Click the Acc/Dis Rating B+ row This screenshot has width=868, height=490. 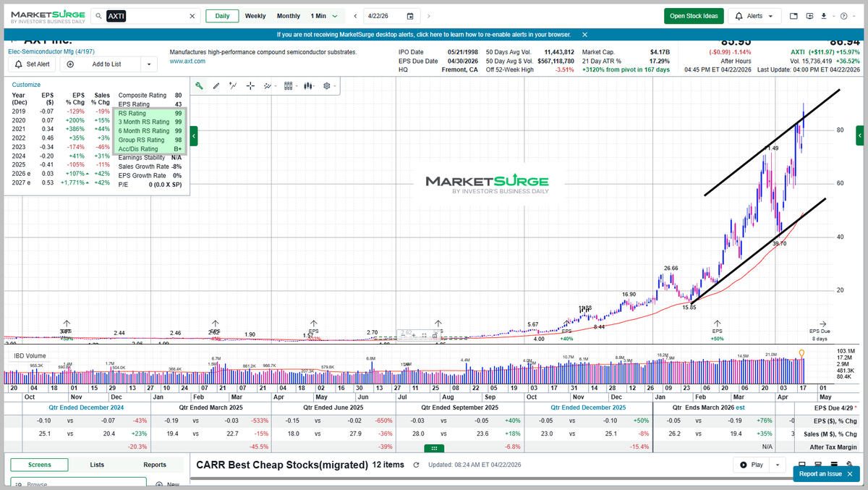(x=150, y=149)
